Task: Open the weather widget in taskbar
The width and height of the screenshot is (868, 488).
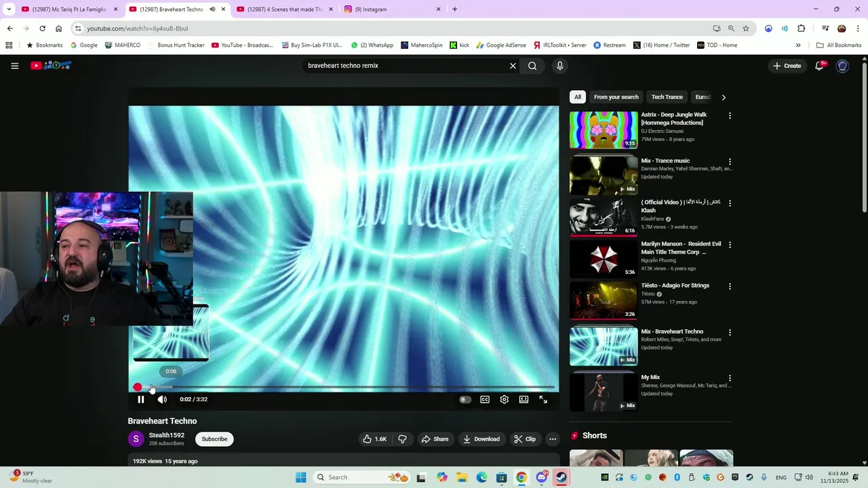Action: 31,477
